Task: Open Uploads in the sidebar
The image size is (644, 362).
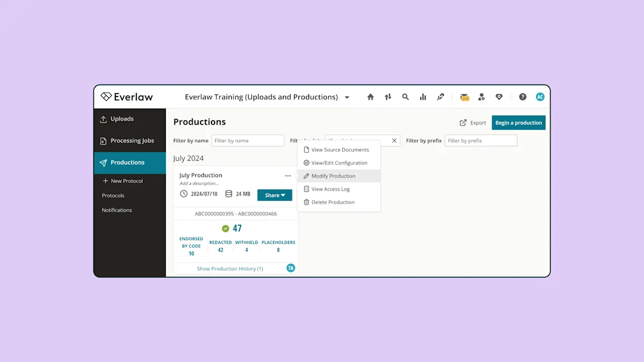Action: point(130,119)
